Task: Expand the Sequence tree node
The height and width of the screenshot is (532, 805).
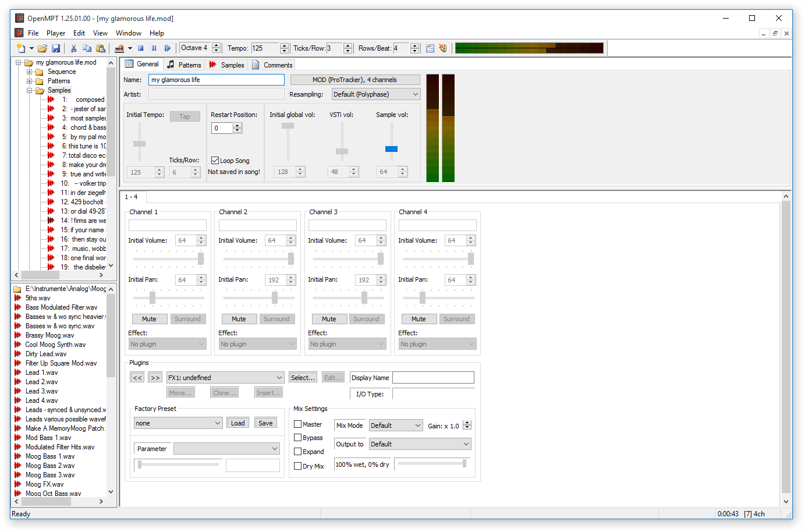Action: click(x=30, y=72)
